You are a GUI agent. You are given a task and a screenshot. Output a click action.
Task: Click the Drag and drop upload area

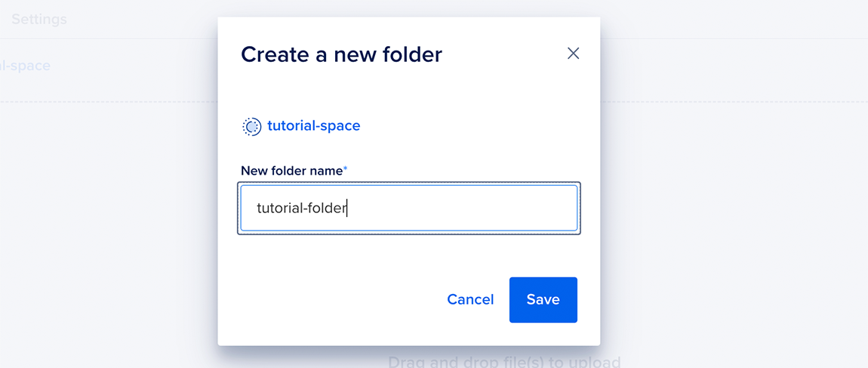pos(503,363)
